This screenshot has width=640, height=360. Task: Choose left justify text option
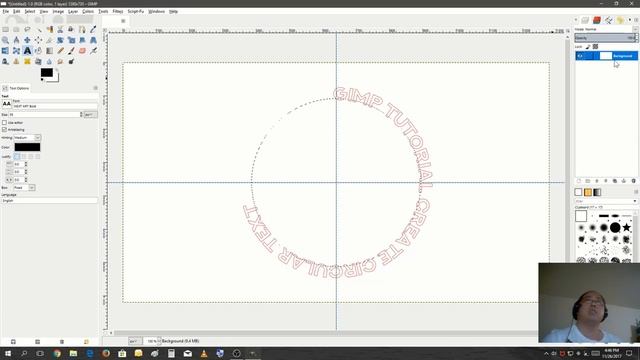[x=17, y=156]
